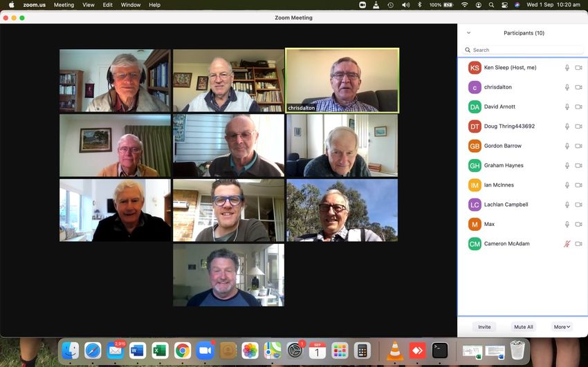
Task: Open the Edit menu
Action: pyautogui.click(x=108, y=5)
